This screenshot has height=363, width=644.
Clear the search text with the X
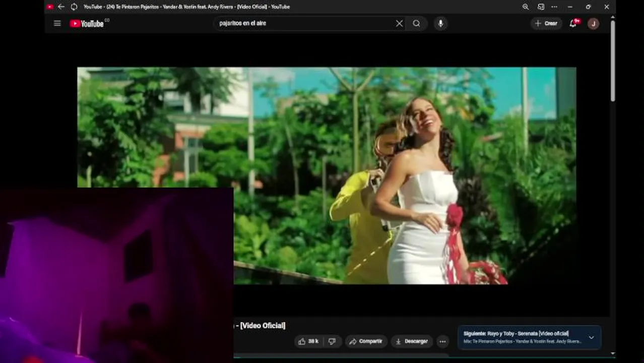click(399, 23)
